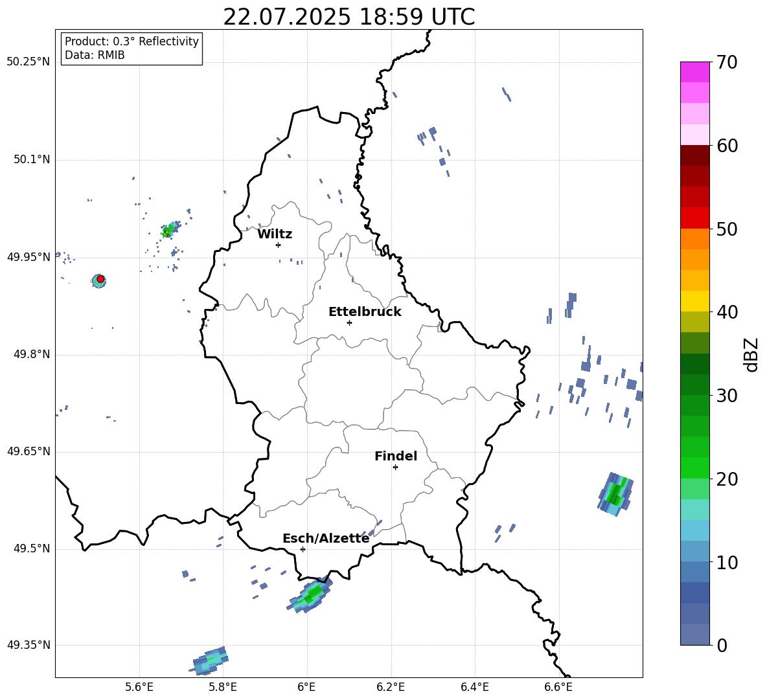Image resolution: width=767 pixels, height=700 pixels.
Task: Click the Findel station cross marker
Action: 395,468
